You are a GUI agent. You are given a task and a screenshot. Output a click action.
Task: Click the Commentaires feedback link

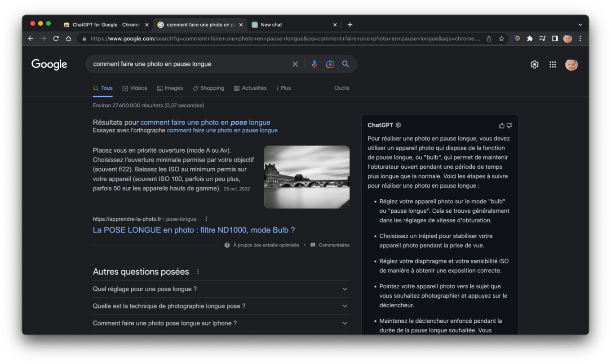pos(330,245)
